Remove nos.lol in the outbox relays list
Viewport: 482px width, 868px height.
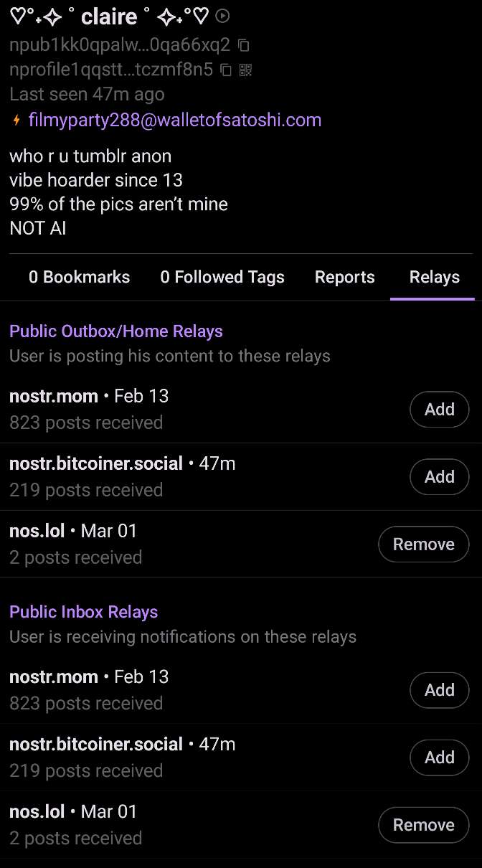[x=423, y=544]
